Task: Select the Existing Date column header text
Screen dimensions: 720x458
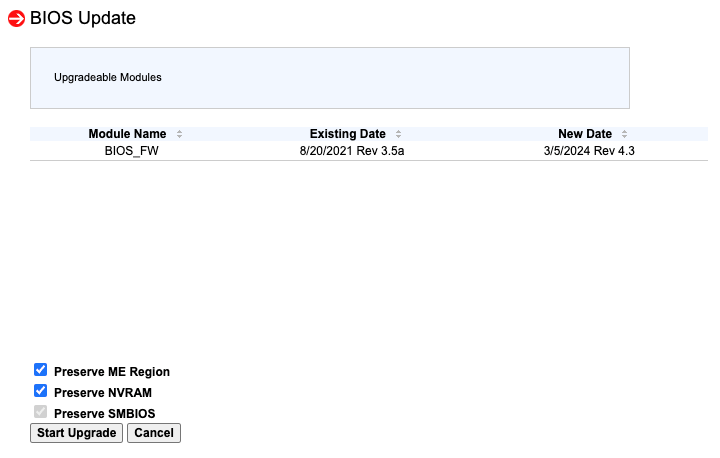Action: point(347,134)
